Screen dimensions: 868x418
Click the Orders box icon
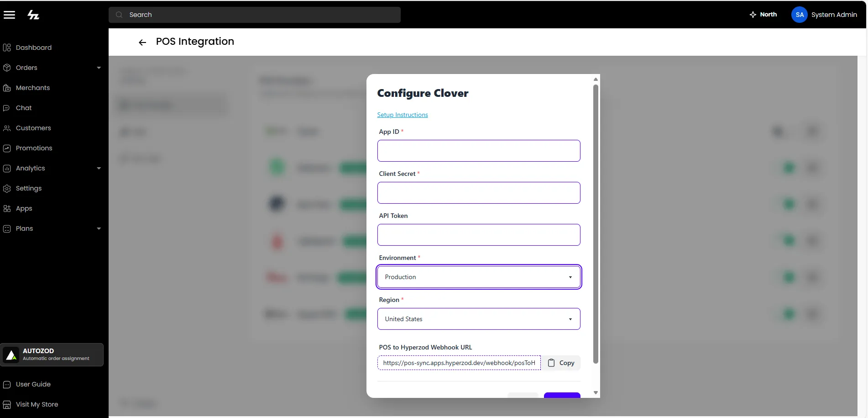(x=7, y=68)
